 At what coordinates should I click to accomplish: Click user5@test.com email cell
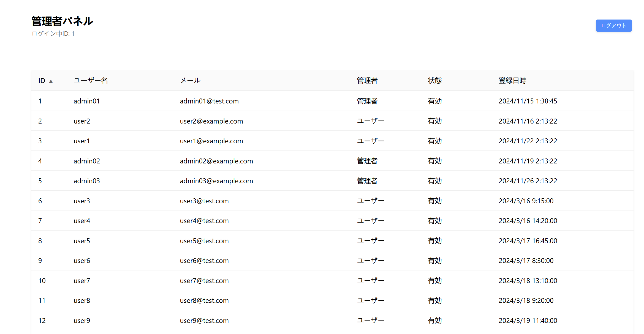coord(204,241)
